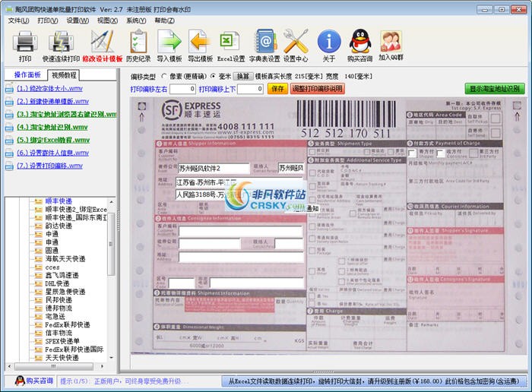This screenshot has width=532, height=392.
Task: Click 导出模板 export template icon
Action: 200,47
